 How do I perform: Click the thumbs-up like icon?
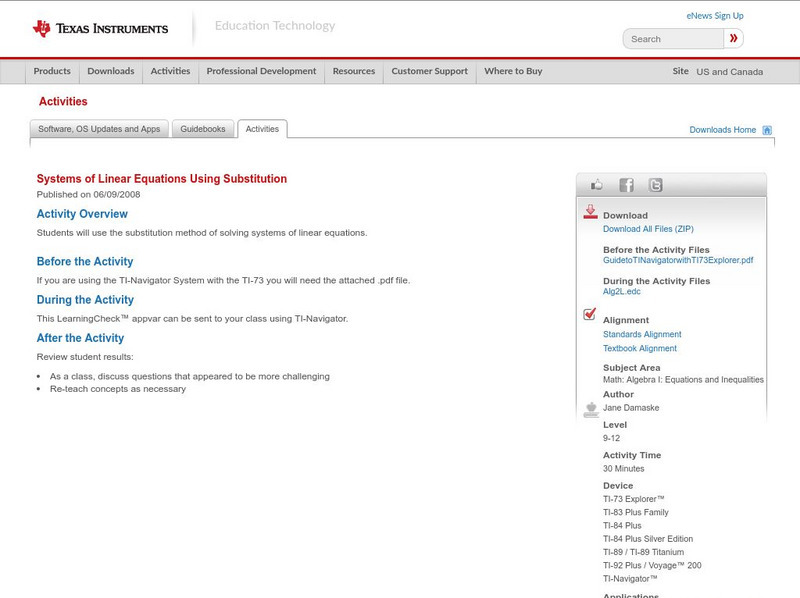tap(596, 185)
